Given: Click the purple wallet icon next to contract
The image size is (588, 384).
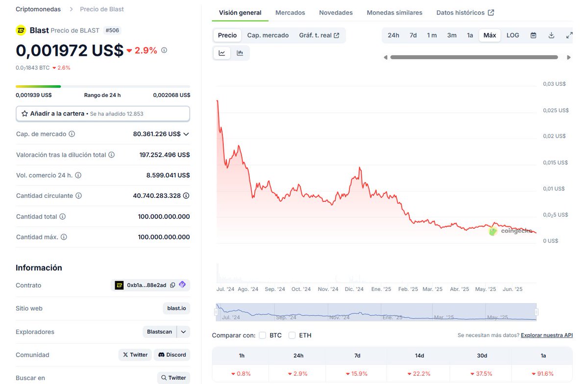Looking at the screenshot, I should click(182, 285).
